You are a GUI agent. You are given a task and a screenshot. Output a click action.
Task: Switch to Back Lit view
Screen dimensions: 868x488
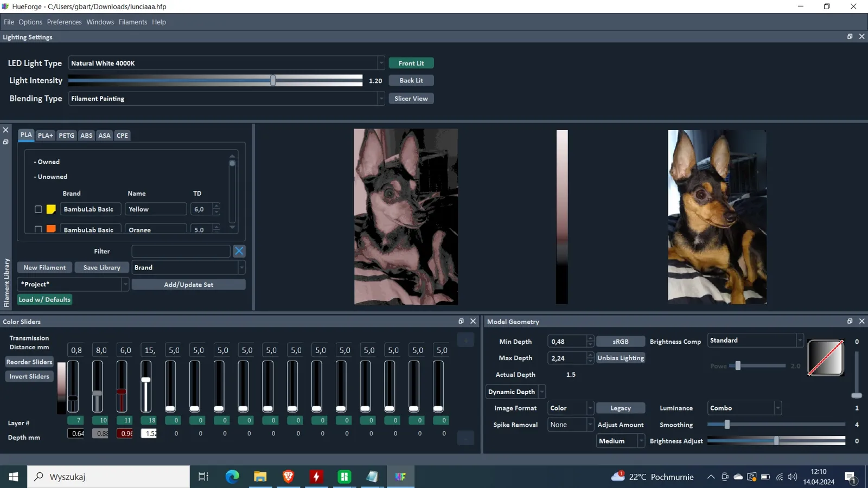[411, 80]
